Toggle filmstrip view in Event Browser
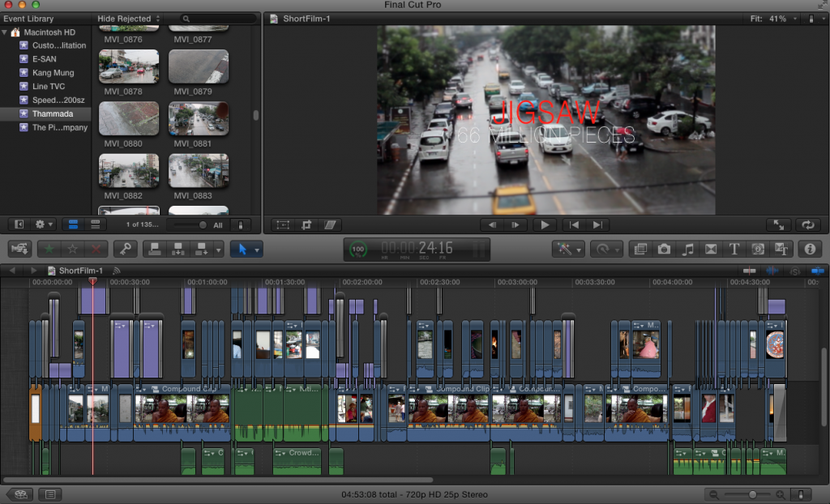Viewport: 830px width, 504px height. point(73,224)
